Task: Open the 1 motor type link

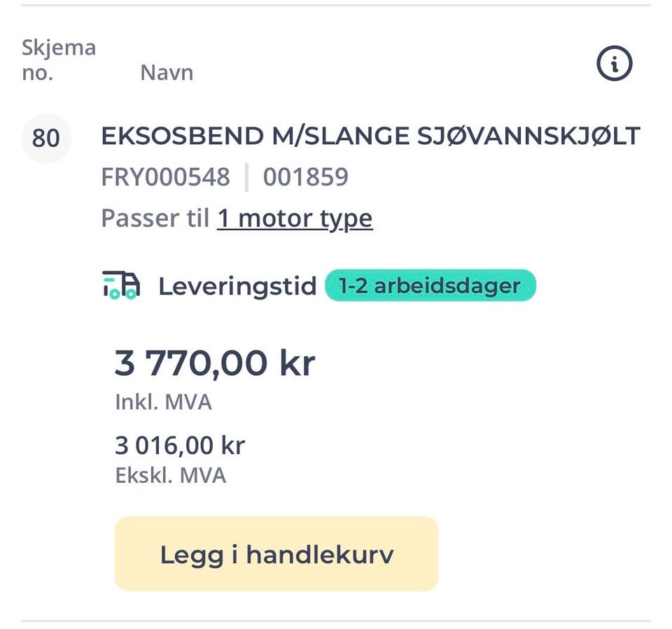Action: click(295, 219)
